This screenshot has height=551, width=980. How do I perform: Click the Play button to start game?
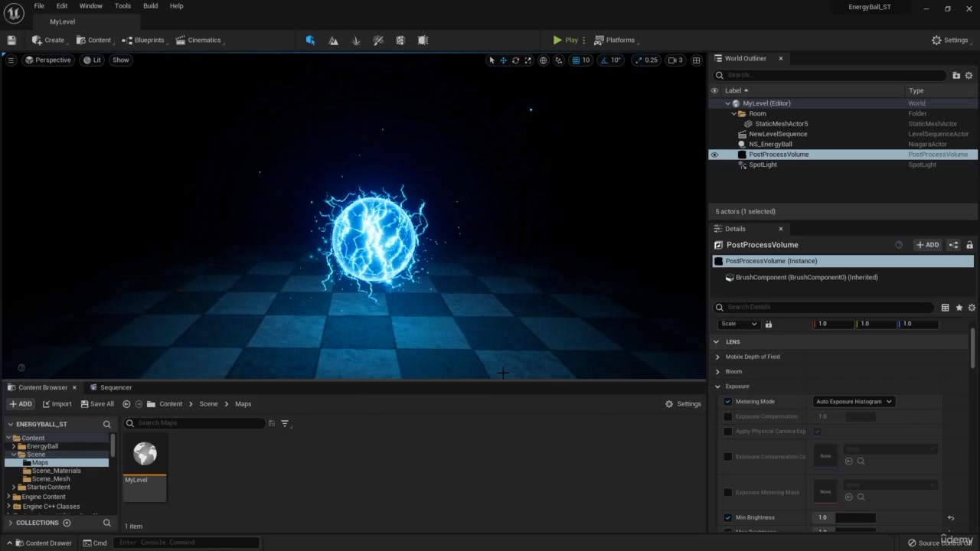[x=565, y=40]
